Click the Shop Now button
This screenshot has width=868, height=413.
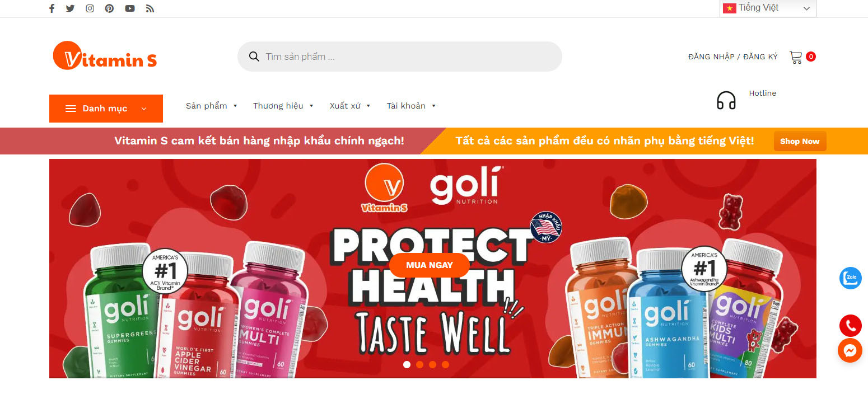point(800,141)
